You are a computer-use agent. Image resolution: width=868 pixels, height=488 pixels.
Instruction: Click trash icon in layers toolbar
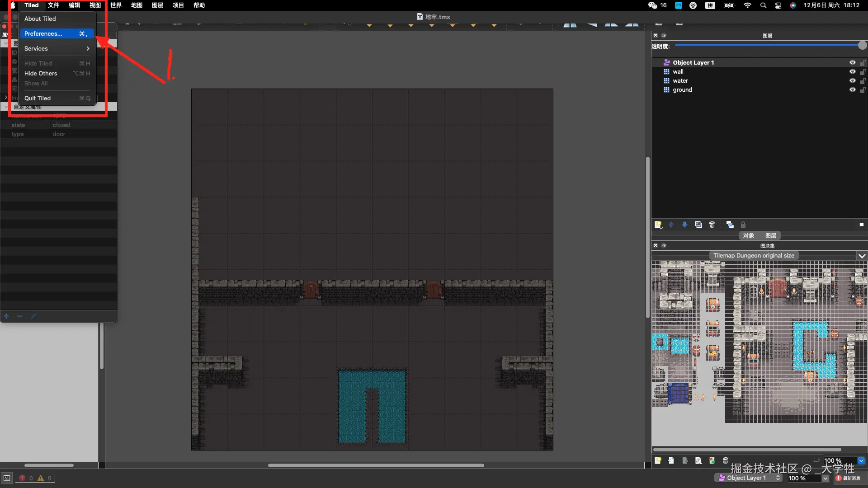coord(712,225)
